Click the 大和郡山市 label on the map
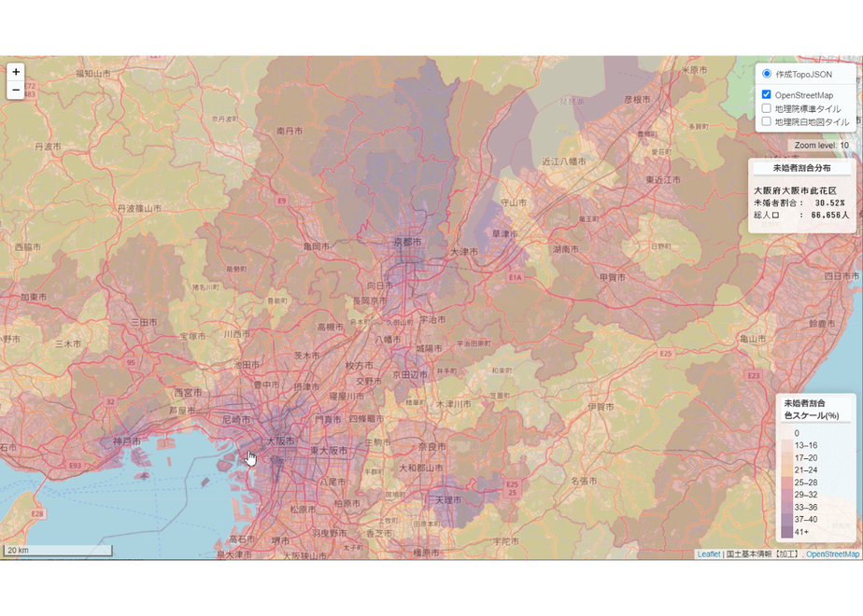 pyautogui.click(x=421, y=468)
